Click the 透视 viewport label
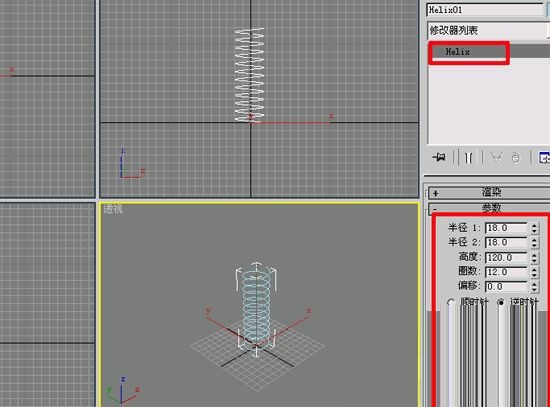Image resolution: width=550 pixels, height=407 pixels. (113, 209)
